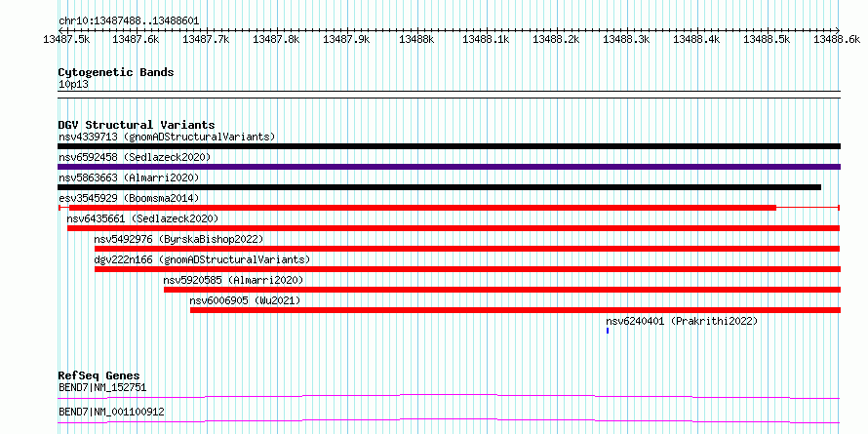Click the nsv4339713 black variant bar
The height and width of the screenshot is (434, 868).
coord(449,146)
